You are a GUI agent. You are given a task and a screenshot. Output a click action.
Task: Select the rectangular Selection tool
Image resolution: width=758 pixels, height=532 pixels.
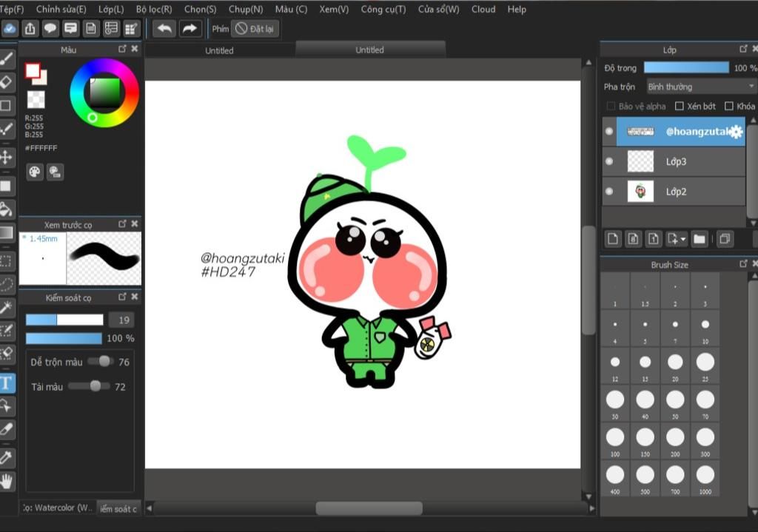pos(6,261)
